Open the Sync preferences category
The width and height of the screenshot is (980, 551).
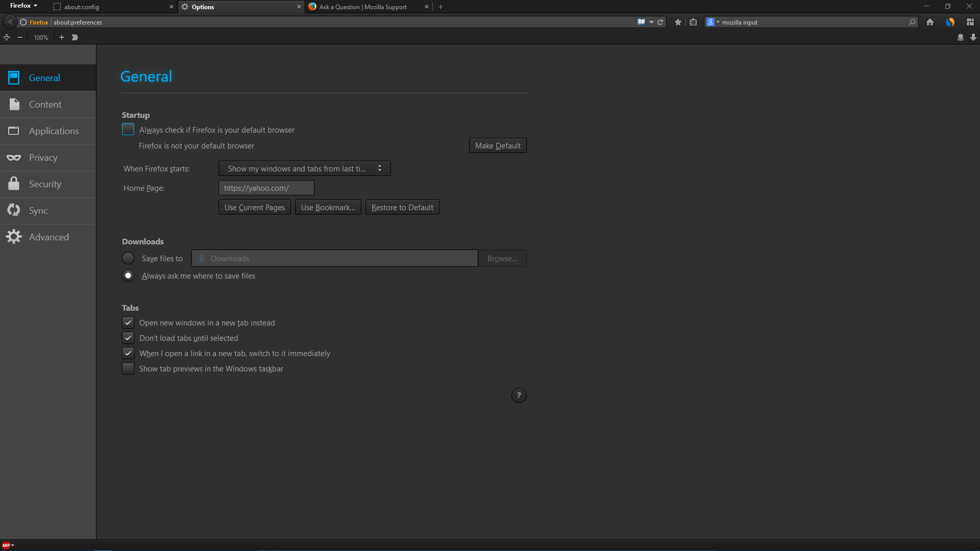[48, 211]
